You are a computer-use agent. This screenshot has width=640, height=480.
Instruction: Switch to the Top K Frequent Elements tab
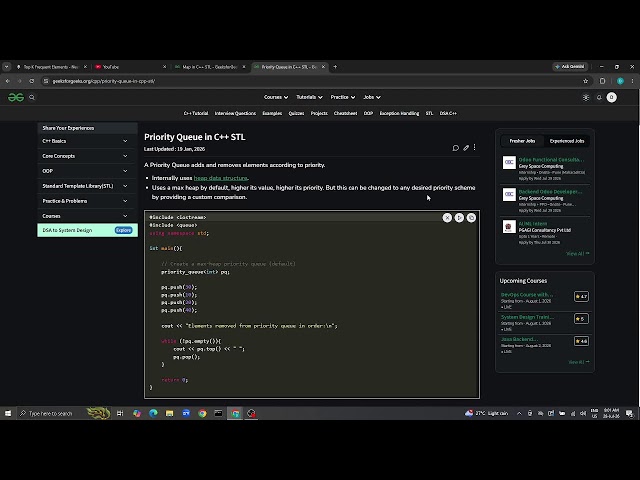[51, 67]
